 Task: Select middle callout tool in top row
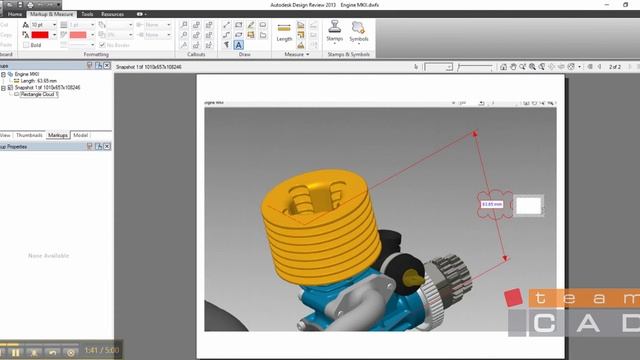pos(196,25)
